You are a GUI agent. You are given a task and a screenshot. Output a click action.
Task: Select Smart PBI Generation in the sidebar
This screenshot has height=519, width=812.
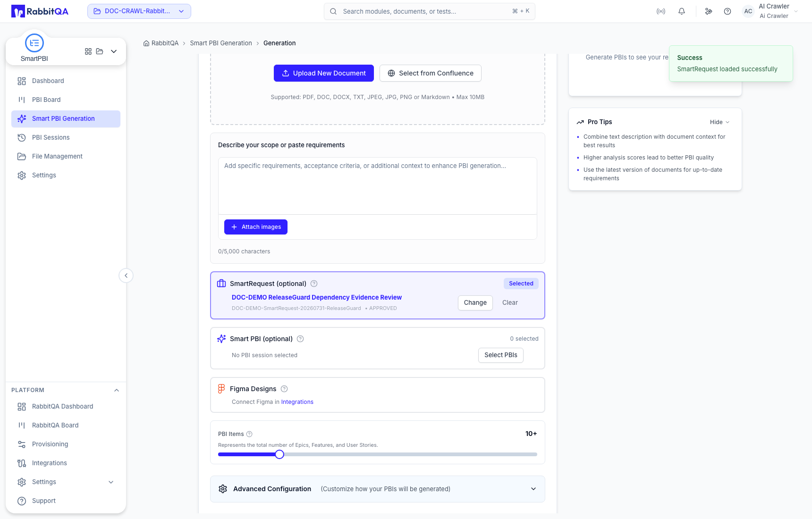click(66, 119)
